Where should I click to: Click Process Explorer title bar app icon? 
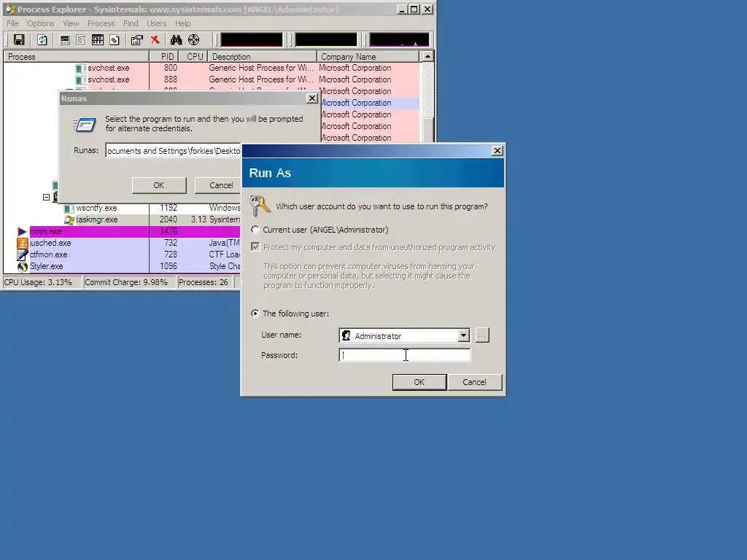(x=10, y=9)
